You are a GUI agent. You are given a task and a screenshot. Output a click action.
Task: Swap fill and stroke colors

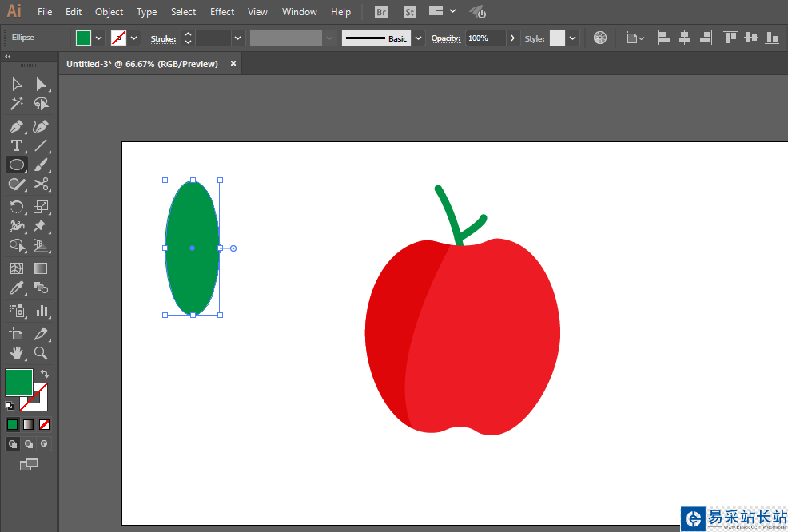(45, 374)
